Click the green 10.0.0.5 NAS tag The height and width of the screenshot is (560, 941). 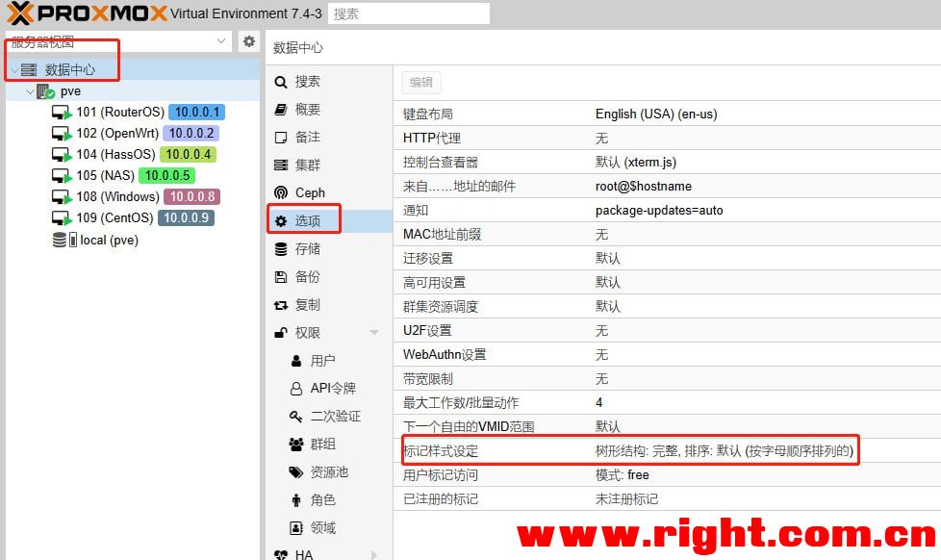(x=167, y=176)
